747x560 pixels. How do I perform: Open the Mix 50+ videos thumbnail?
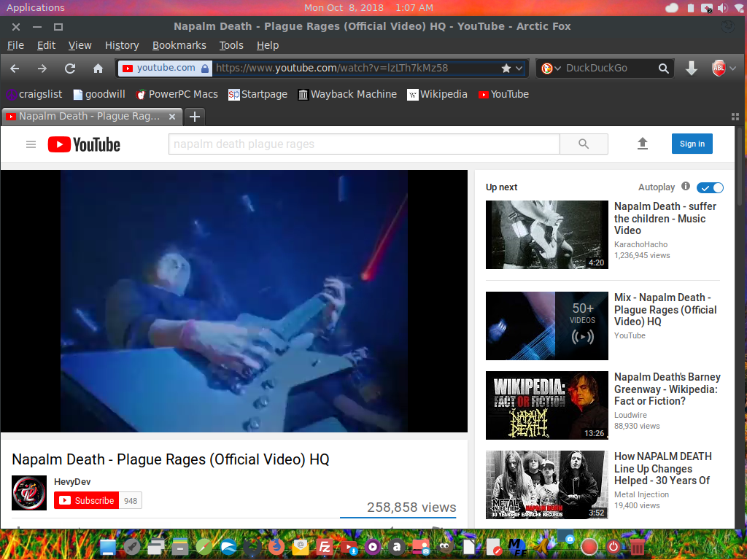click(547, 326)
